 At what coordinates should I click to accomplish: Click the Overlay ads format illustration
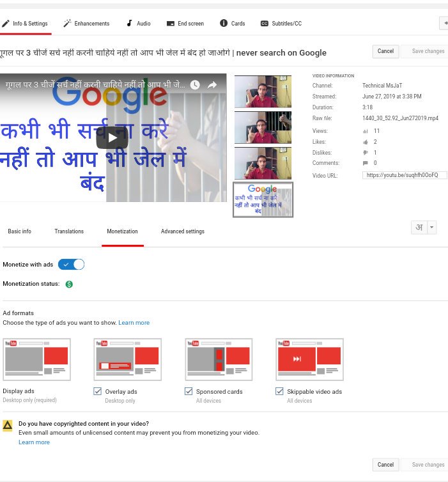click(x=128, y=359)
